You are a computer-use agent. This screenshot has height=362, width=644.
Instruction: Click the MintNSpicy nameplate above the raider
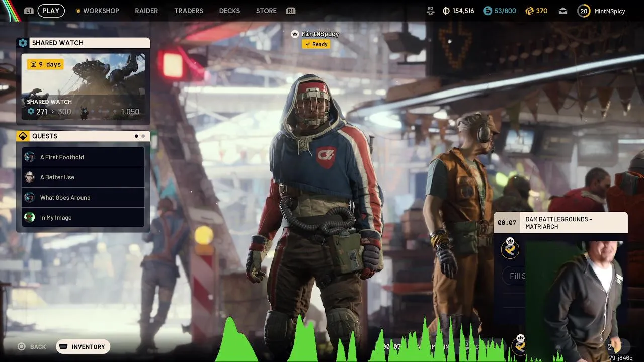click(320, 34)
